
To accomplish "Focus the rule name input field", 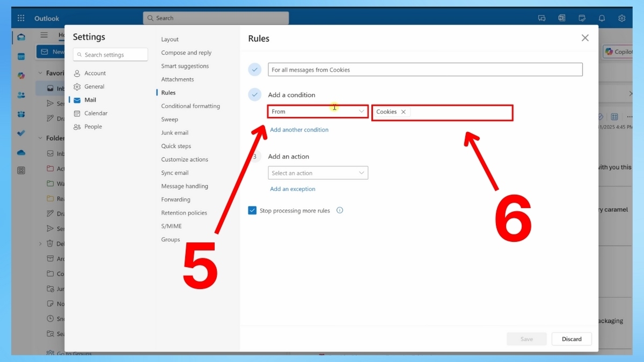I will pyautogui.click(x=425, y=70).
